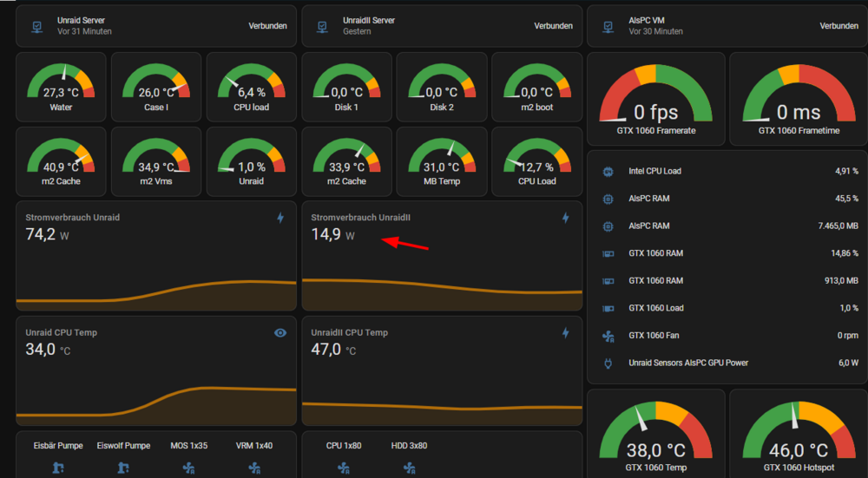Click the 74,2 W power value
868x478 pixels.
47,234
